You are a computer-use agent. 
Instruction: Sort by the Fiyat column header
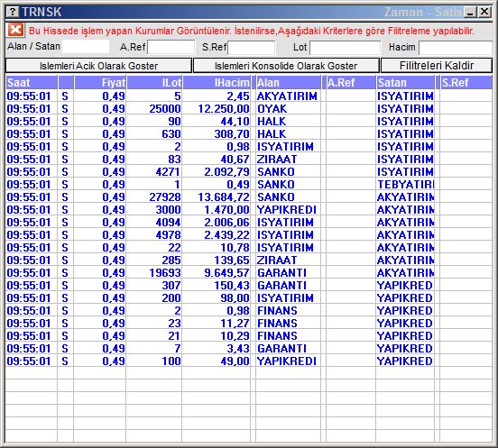click(100, 83)
